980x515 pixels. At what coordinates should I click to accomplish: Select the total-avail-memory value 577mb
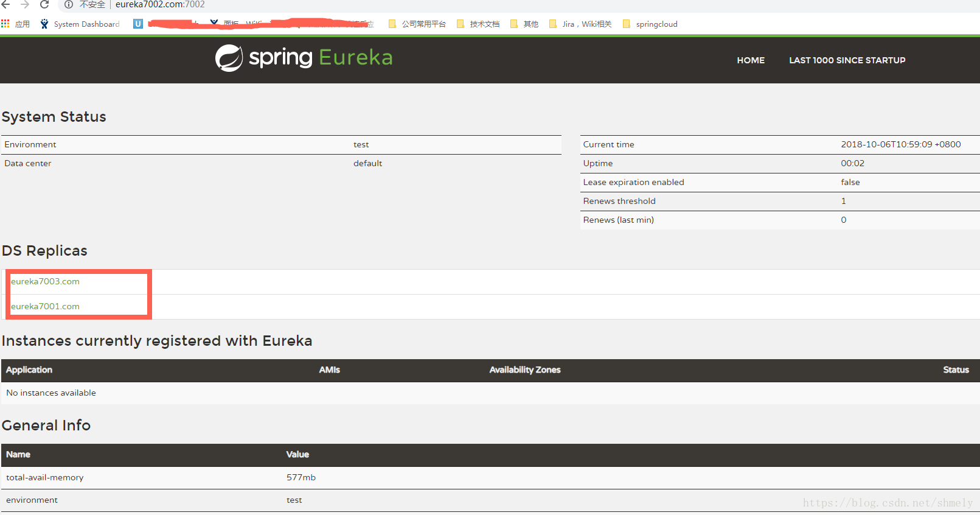point(301,477)
